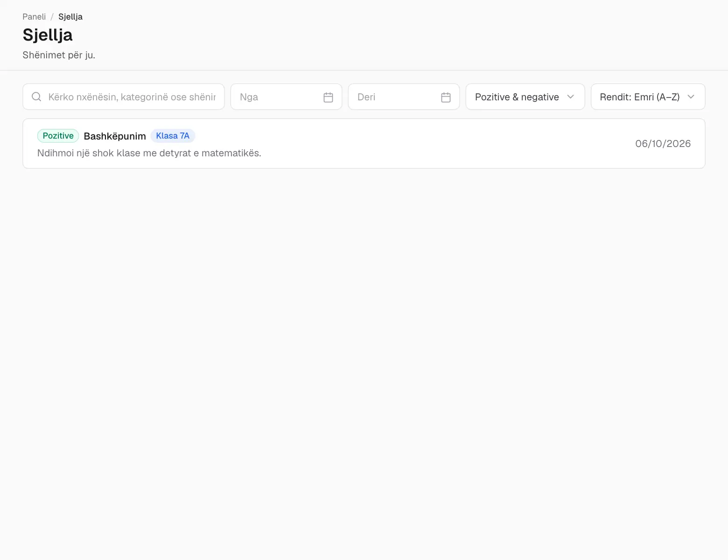
Task: Open the Rendit: Emri (A–Z) sort dropdown
Action: point(648,97)
